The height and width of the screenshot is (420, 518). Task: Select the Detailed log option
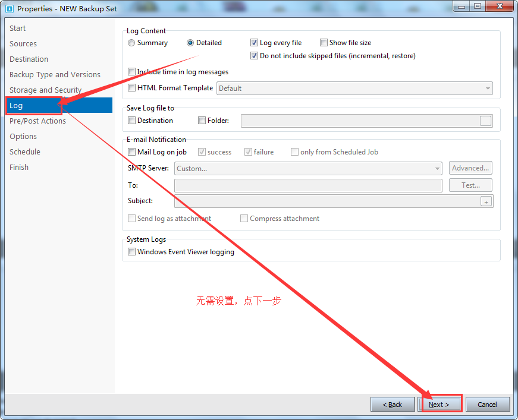[190, 43]
